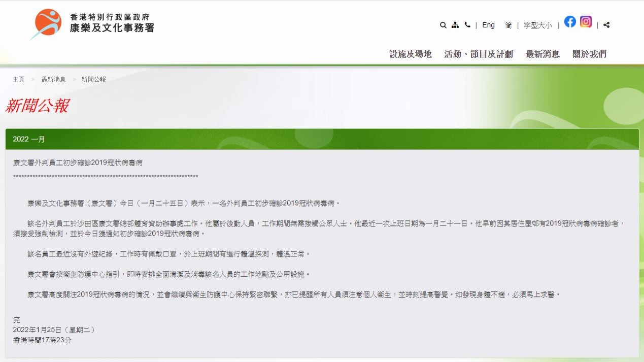The image size is (644, 362).
Task: Open the 最新消息 menu item
Action: click(x=543, y=54)
